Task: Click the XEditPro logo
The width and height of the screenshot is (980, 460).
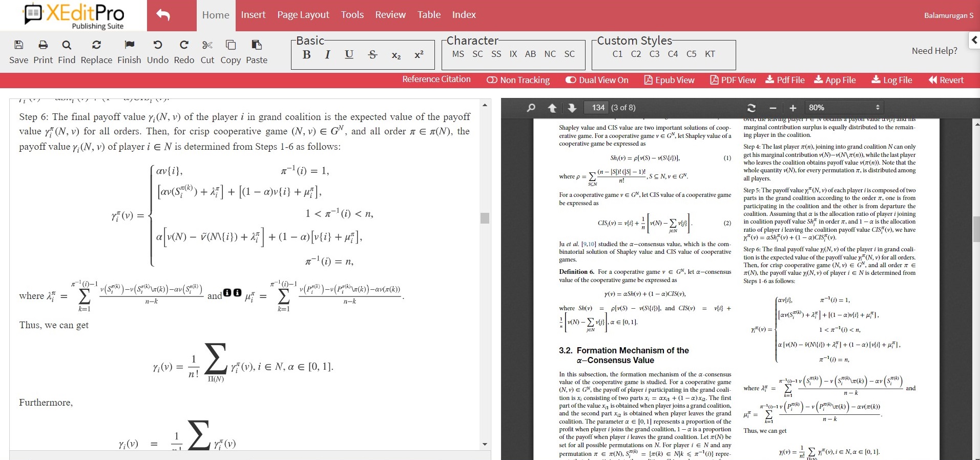Action: coord(74,16)
